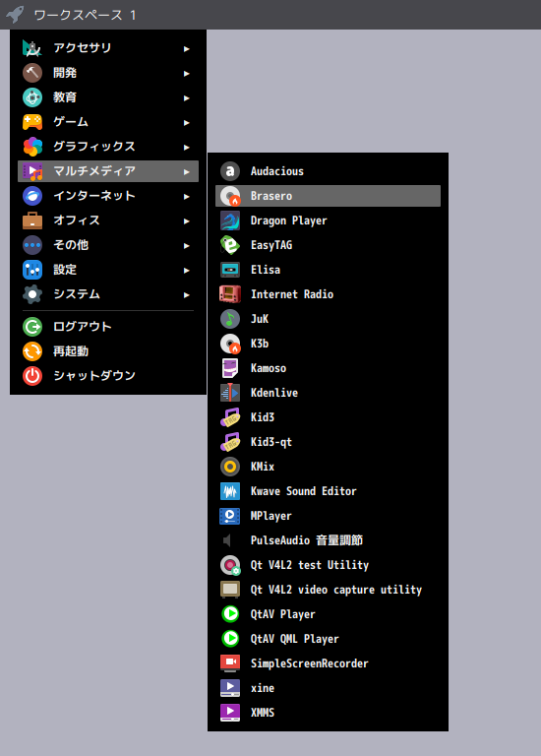
Task: Click the その他 three-dots icon
Action: point(32,245)
